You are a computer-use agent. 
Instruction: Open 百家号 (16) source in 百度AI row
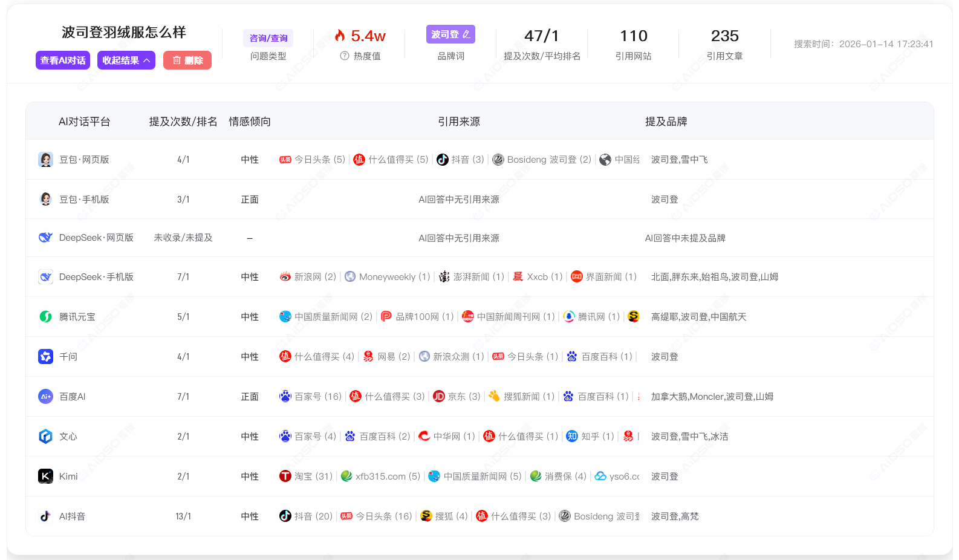pos(310,397)
